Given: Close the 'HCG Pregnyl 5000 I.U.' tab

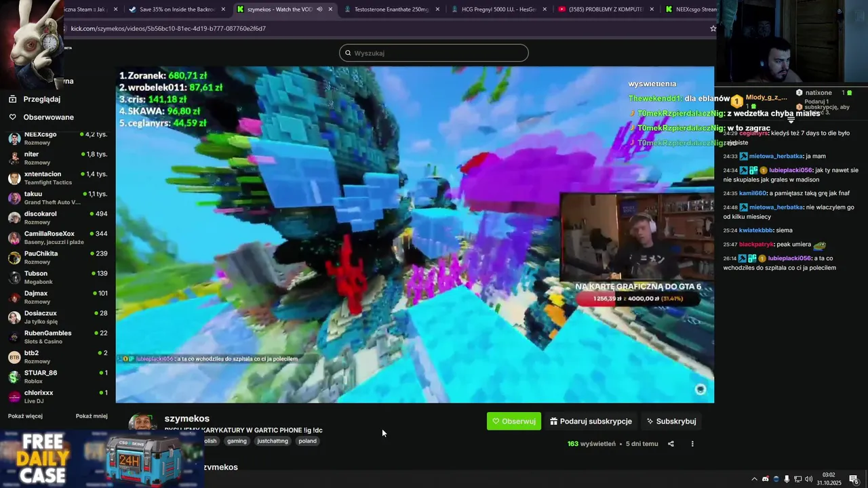Looking at the screenshot, I should pos(545,9).
